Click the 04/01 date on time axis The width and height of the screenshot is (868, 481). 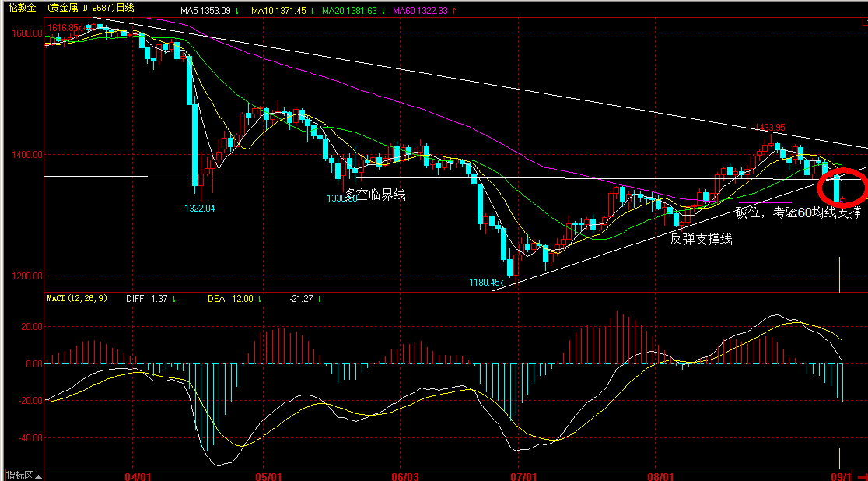(x=137, y=475)
